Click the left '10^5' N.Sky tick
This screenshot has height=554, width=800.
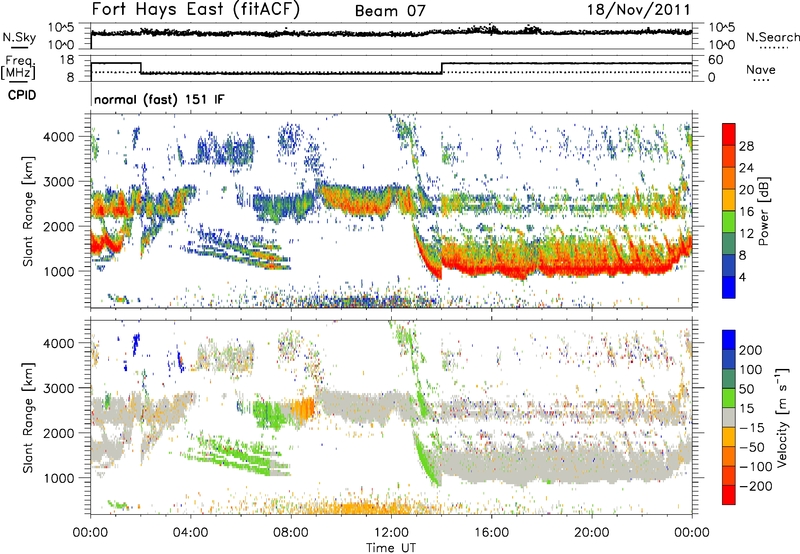coord(61,27)
